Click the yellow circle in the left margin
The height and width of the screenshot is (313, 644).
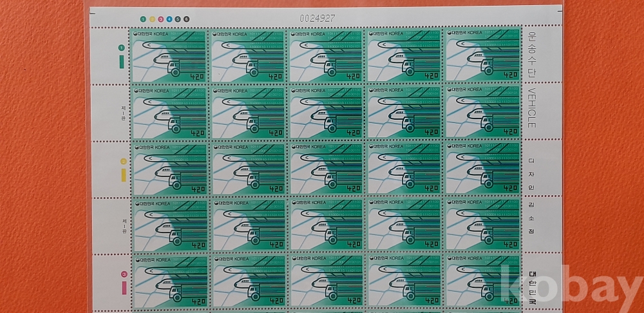click(120, 162)
